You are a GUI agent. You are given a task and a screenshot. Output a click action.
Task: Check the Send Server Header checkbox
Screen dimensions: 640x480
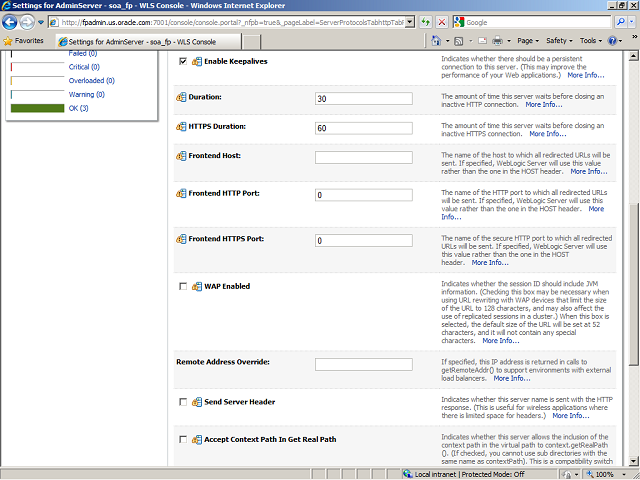click(x=182, y=402)
